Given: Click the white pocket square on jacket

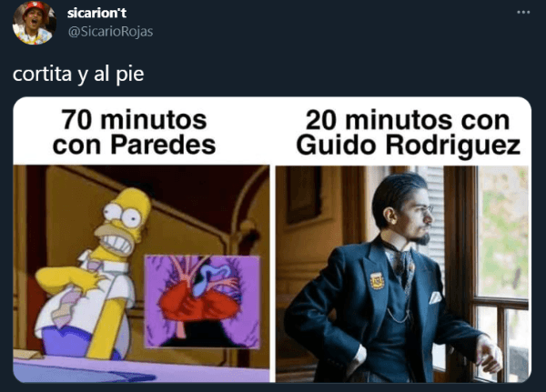Looking at the screenshot, I should (435, 297).
